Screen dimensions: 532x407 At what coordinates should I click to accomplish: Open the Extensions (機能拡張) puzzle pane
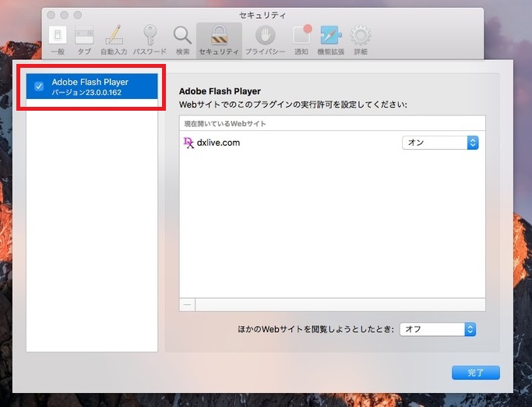point(331,41)
